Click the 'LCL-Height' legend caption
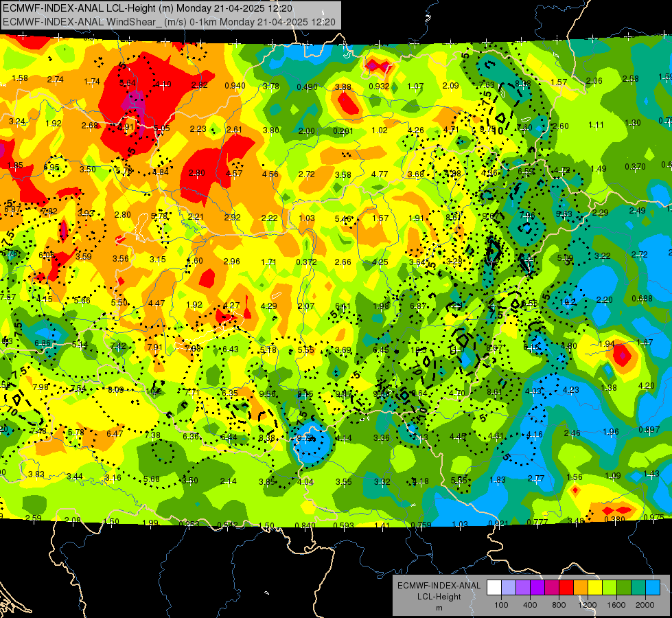The height and width of the screenshot is (618, 672). pos(439,597)
